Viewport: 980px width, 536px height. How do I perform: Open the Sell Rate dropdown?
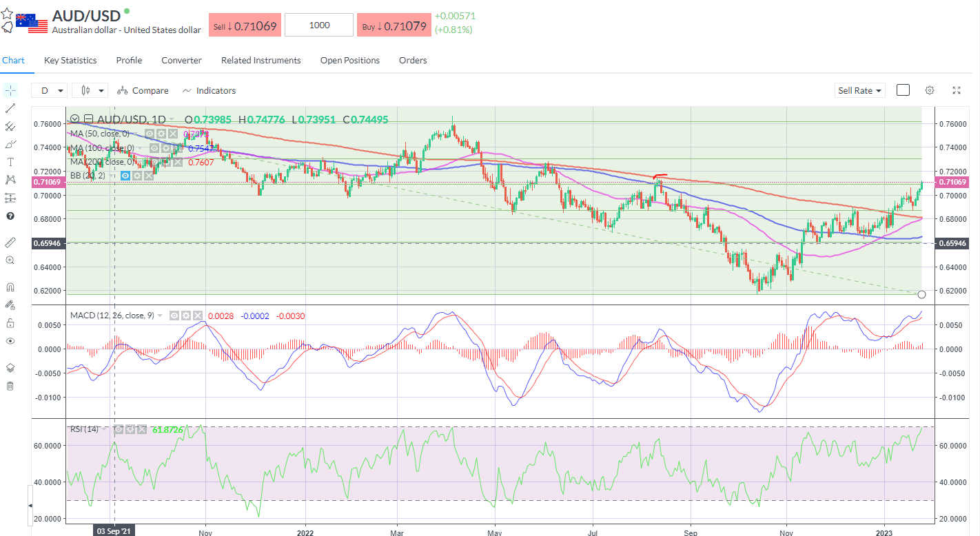(x=860, y=90)
